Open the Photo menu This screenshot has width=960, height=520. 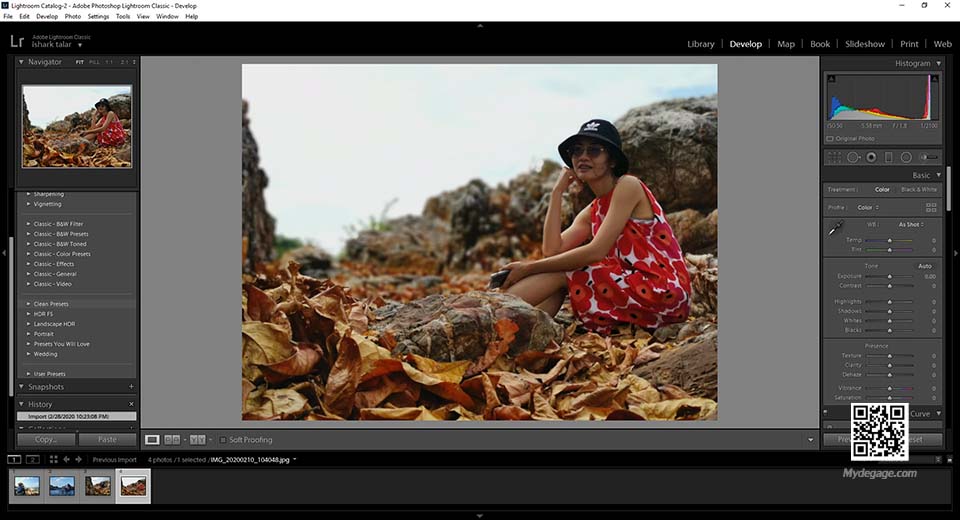click(72, 17)
